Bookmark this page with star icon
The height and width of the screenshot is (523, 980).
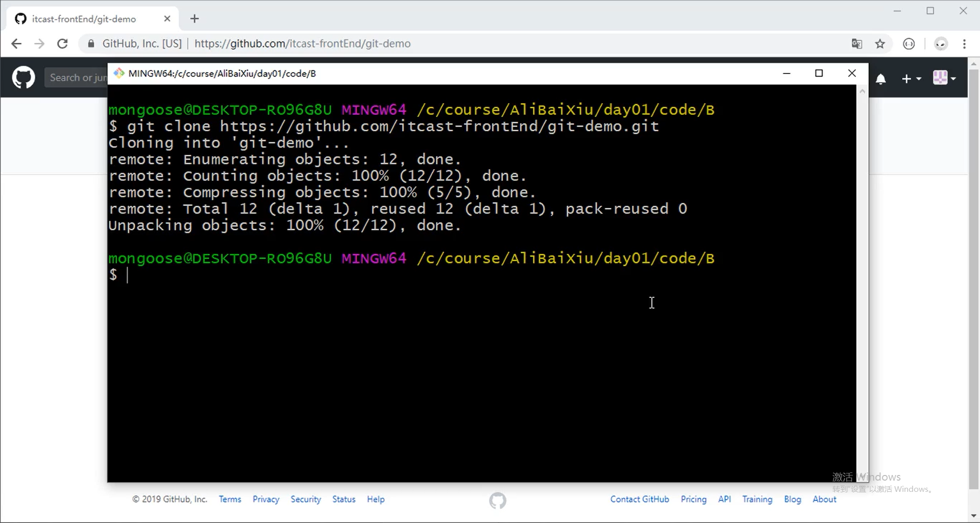tap(880, 44)
